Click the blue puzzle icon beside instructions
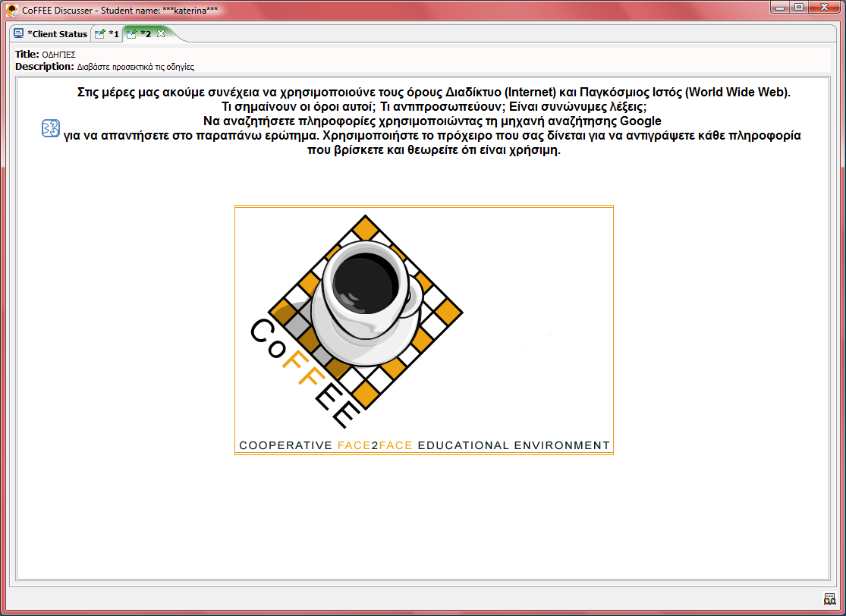Viewport: 846px width, 616px height. pyautogui.click(x=51, y=128)
